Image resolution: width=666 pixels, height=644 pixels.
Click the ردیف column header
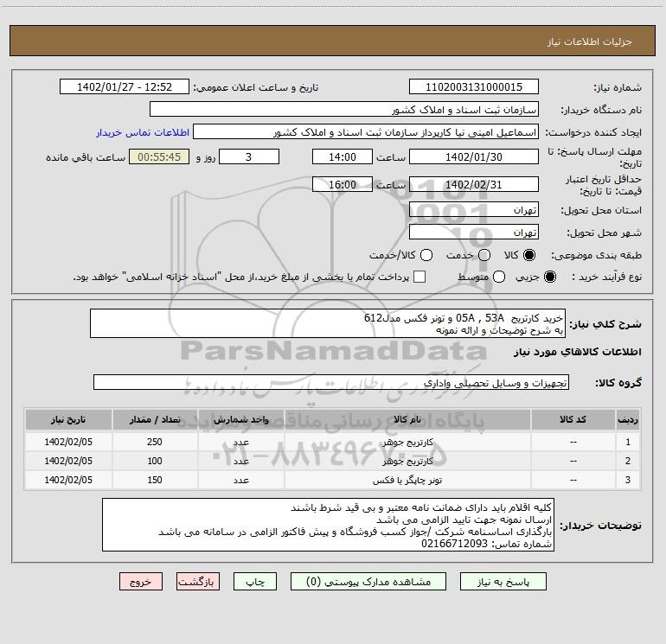pyautogui.click(x=628, y=420)
